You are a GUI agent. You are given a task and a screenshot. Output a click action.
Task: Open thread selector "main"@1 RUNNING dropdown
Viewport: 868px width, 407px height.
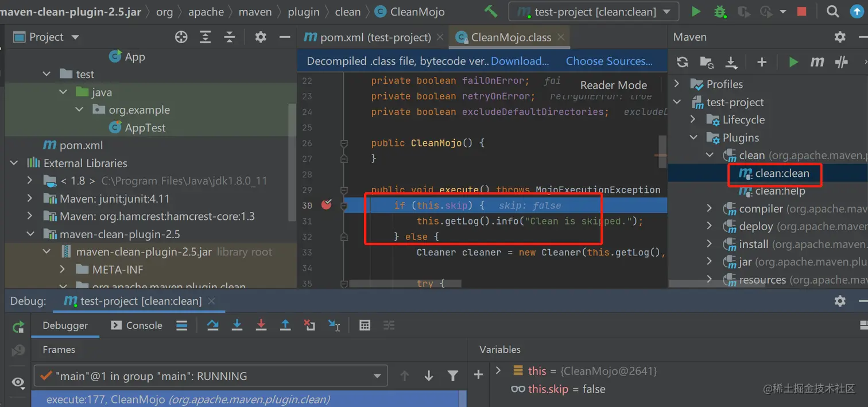211,376
